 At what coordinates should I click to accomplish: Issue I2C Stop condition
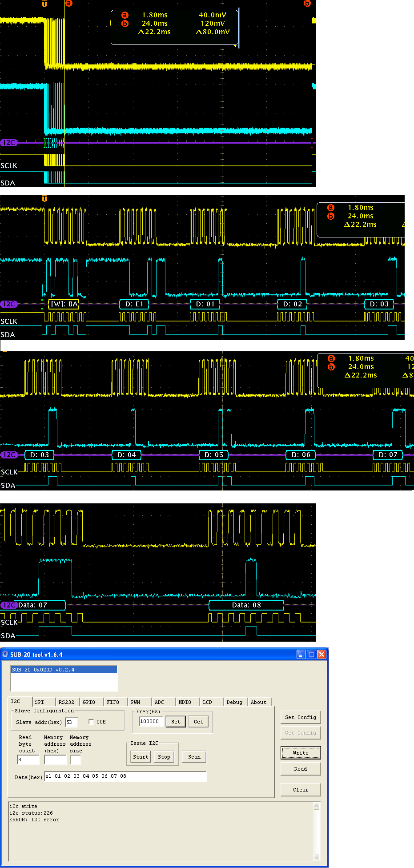click(164, 757)
